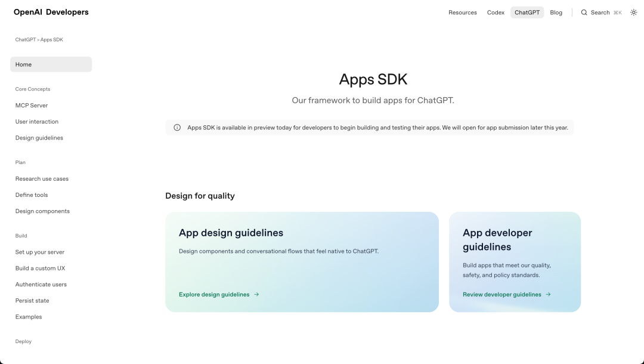Switch to the Codex section
644x364 pixels.
pos(496,13)
